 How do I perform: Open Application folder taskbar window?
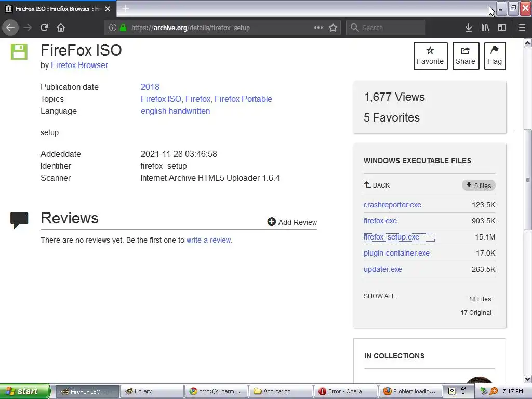281,391
